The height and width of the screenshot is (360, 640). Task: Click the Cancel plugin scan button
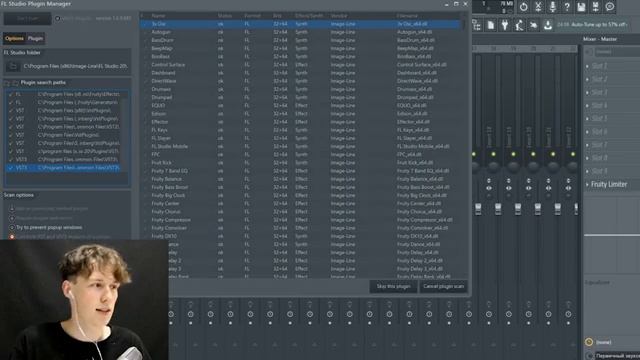(444, 287)
